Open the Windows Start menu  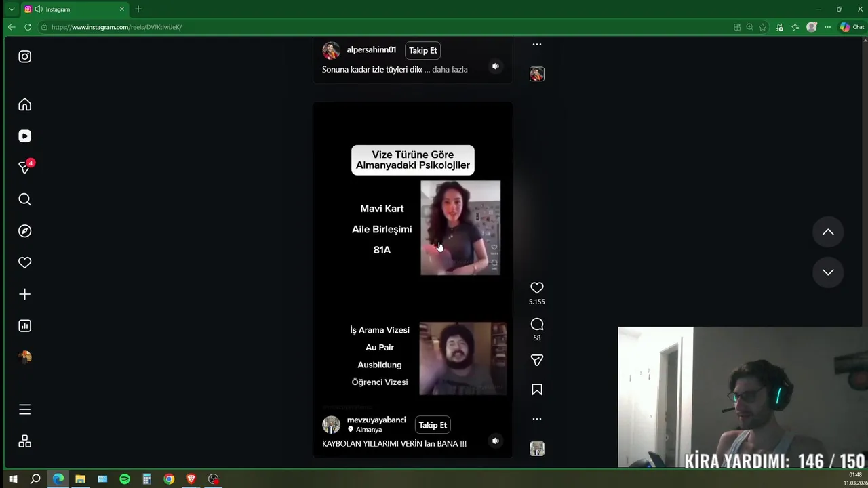tap(13, 479)
